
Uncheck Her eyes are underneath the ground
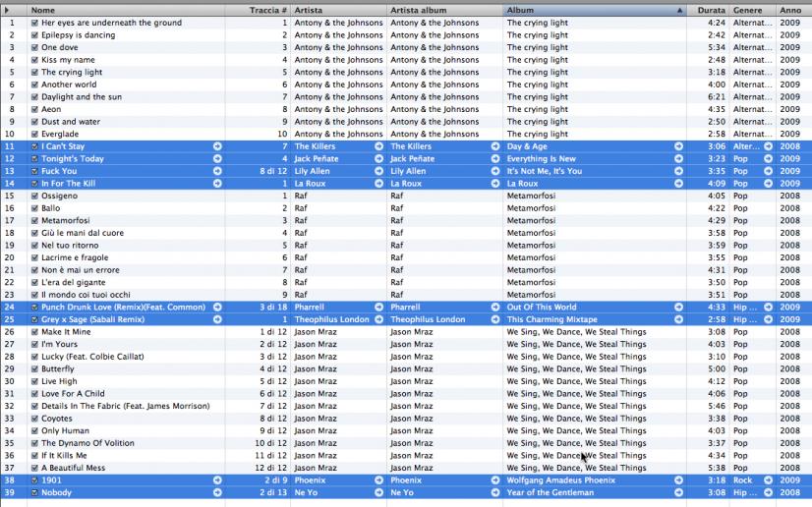pyautogui.click(x=34, y=23)
